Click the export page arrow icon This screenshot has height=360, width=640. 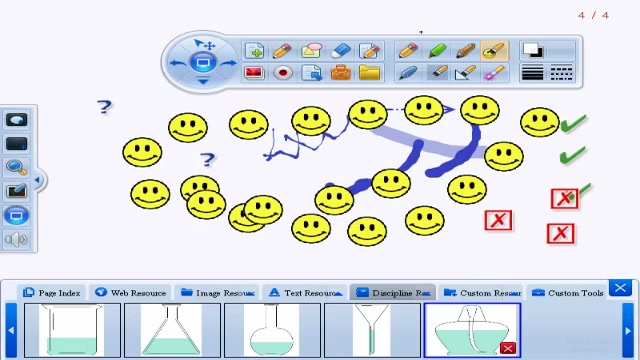[x=311, y=73]
